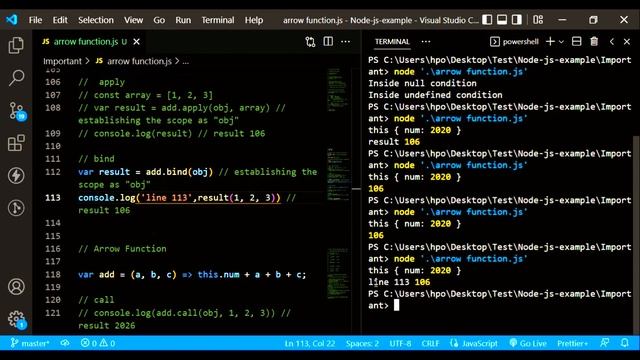Open the Edit menu
Screen dimensions: 640x360
[60, 20]
